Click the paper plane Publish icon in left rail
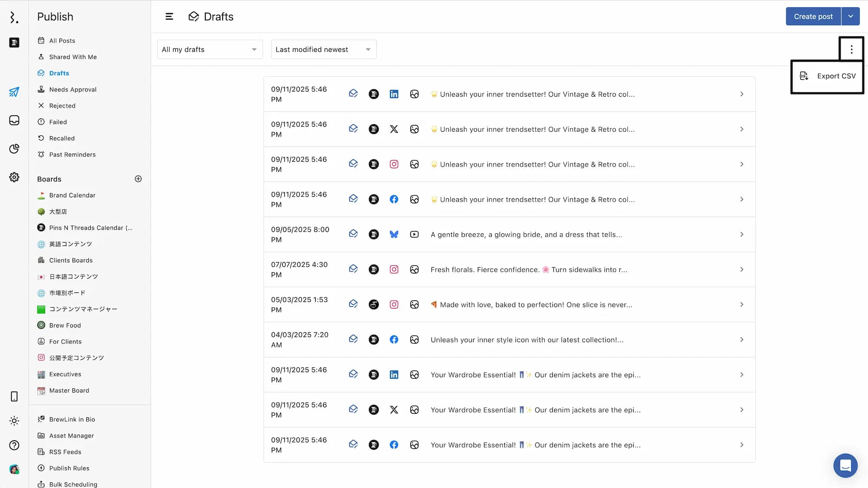Image resolution: width=868 pixels, height=488 pixels. 14,92
